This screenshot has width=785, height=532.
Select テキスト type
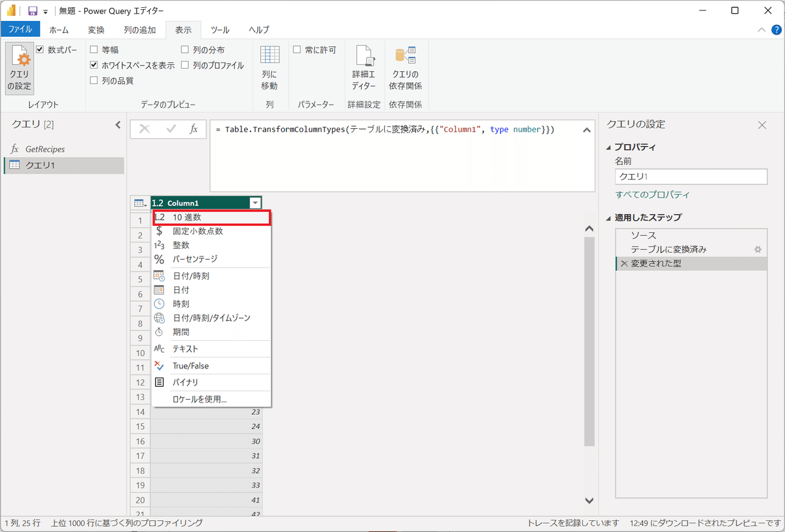[x=211, y=349]
